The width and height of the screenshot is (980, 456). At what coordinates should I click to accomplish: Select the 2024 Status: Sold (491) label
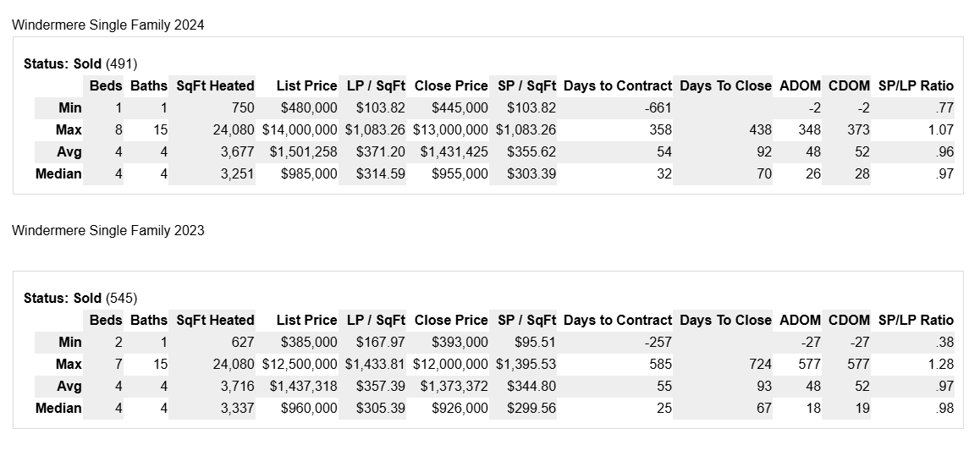(80, 63)
